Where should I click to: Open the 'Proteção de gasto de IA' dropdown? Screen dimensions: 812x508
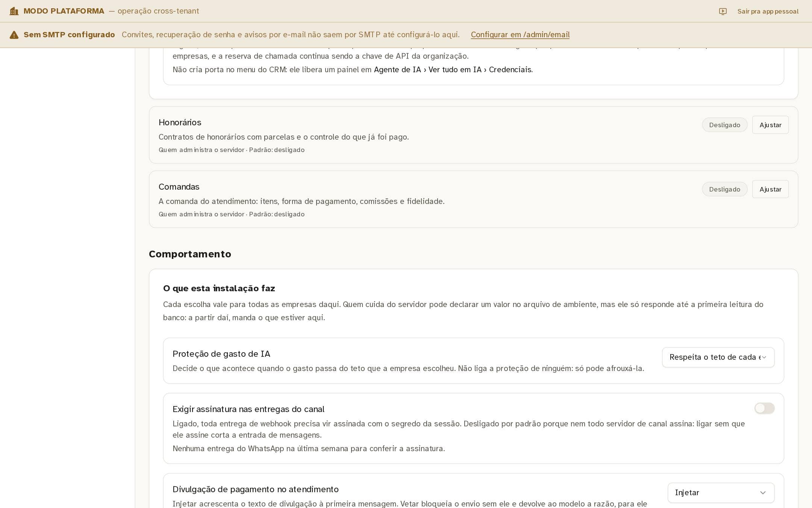click(x=718, y=357)
